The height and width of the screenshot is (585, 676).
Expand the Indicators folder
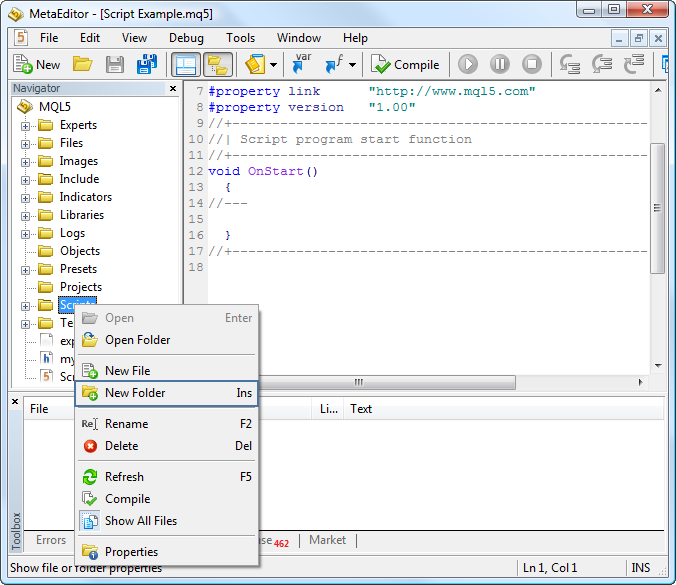[25, 198]
